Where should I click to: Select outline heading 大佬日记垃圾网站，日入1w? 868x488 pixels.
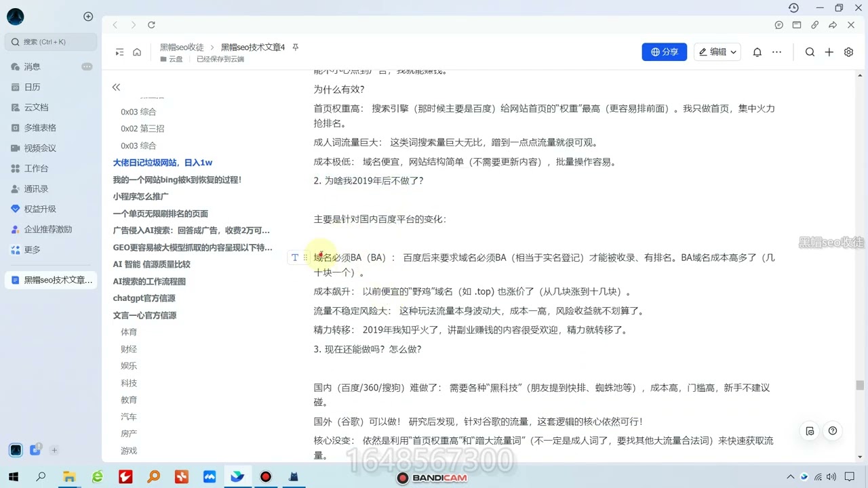pos(163,163)
